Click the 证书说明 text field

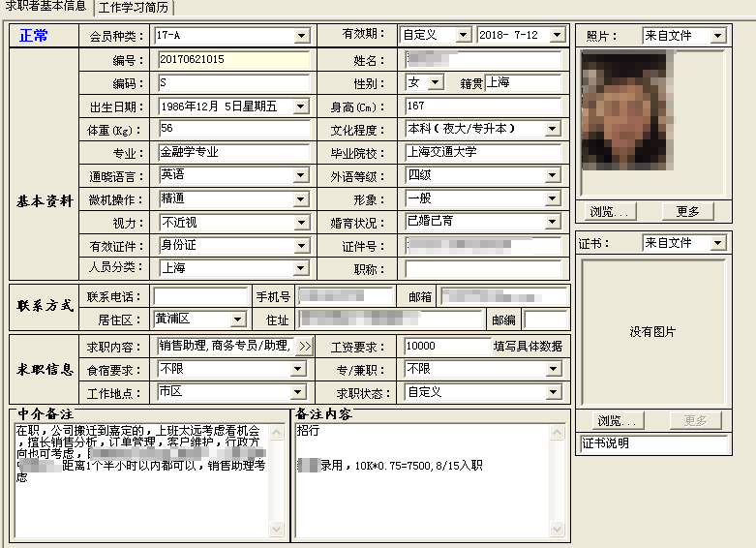click(x=654, y=443)
